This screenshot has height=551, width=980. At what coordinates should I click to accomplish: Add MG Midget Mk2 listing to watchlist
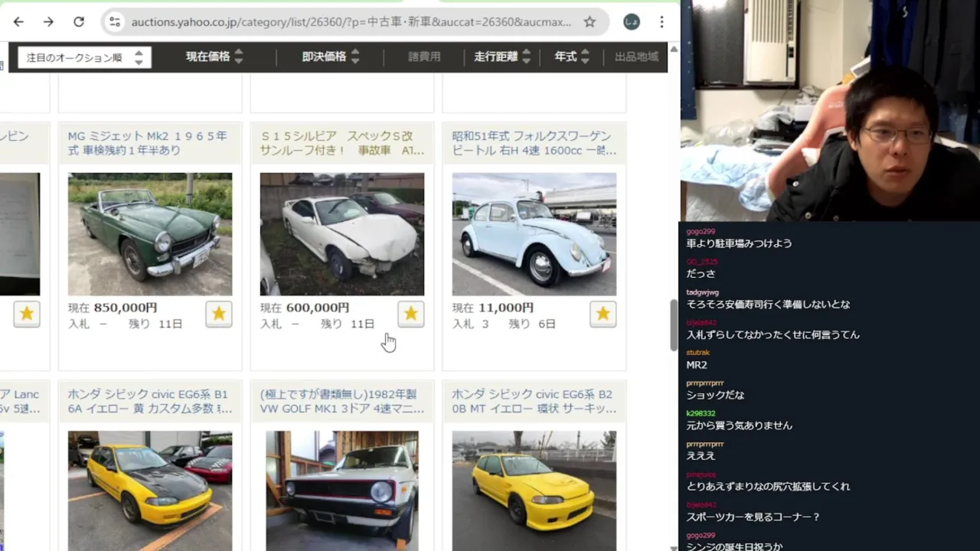coord(219,314)
